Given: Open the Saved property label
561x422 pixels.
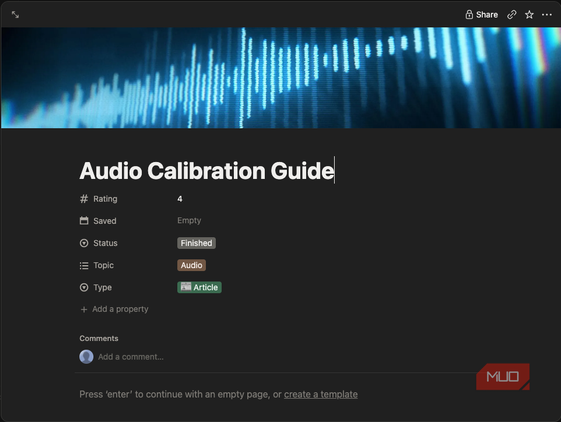Looking at the screenshot, I should [105, 221].
